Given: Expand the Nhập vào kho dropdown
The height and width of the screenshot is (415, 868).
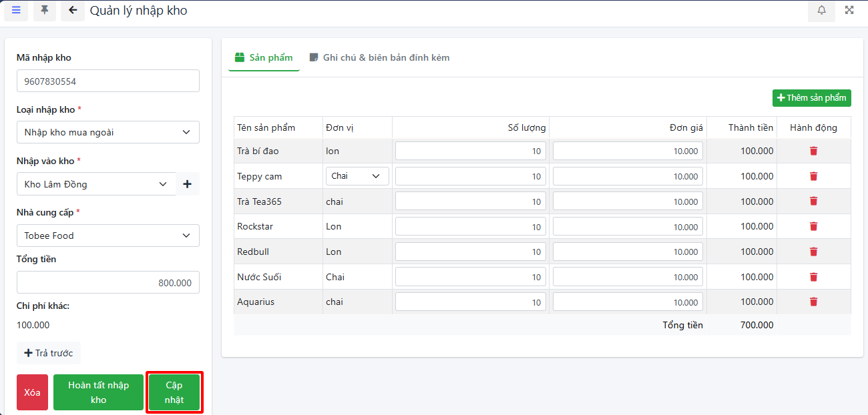Looking at the screenshot, I should [x=96, y=184].
